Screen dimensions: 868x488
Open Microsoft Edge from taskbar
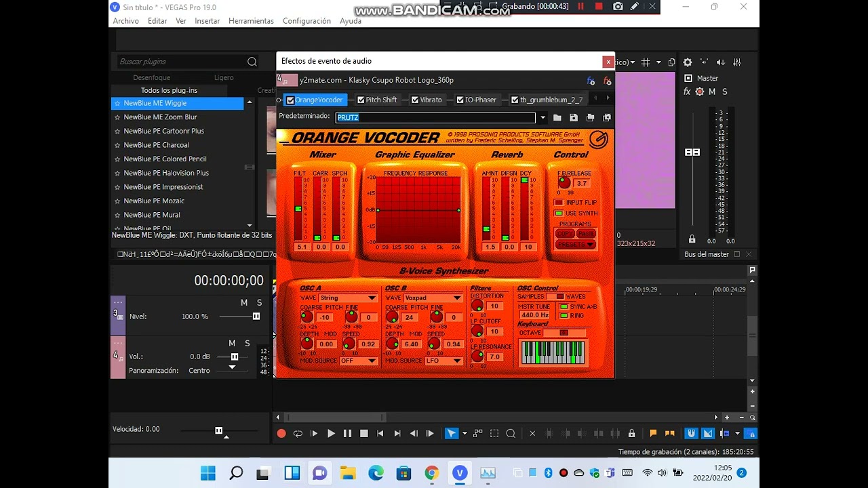coord(376,473)
